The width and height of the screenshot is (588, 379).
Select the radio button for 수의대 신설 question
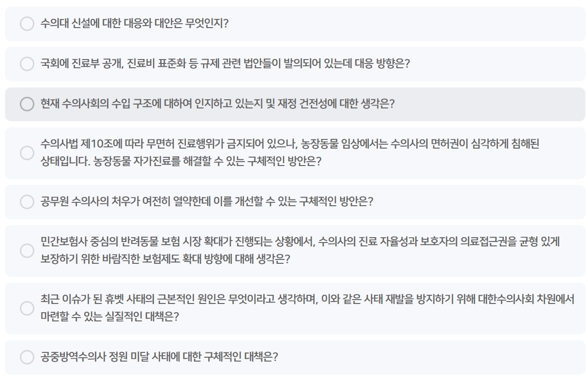point(27,24)
